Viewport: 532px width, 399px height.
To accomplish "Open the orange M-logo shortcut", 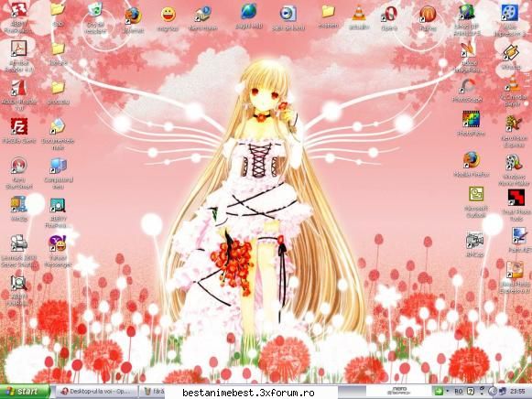I will 428,15.
